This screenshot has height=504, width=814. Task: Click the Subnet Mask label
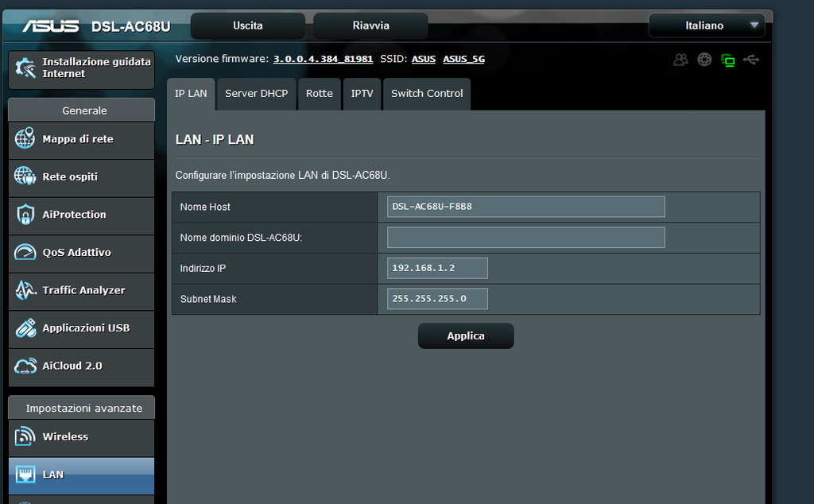click(208, 299)
